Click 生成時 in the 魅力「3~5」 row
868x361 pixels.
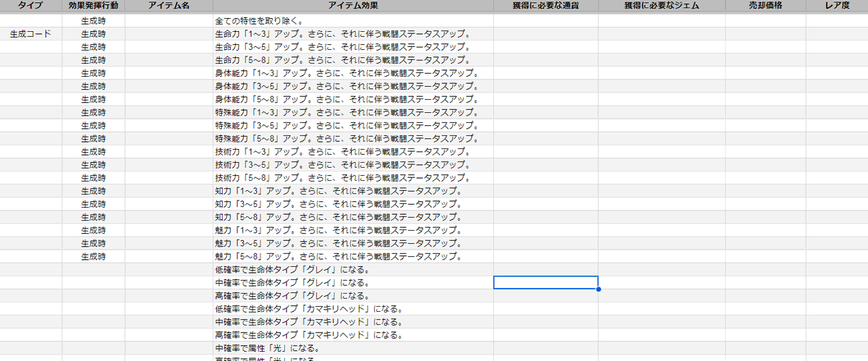point(93,243)
